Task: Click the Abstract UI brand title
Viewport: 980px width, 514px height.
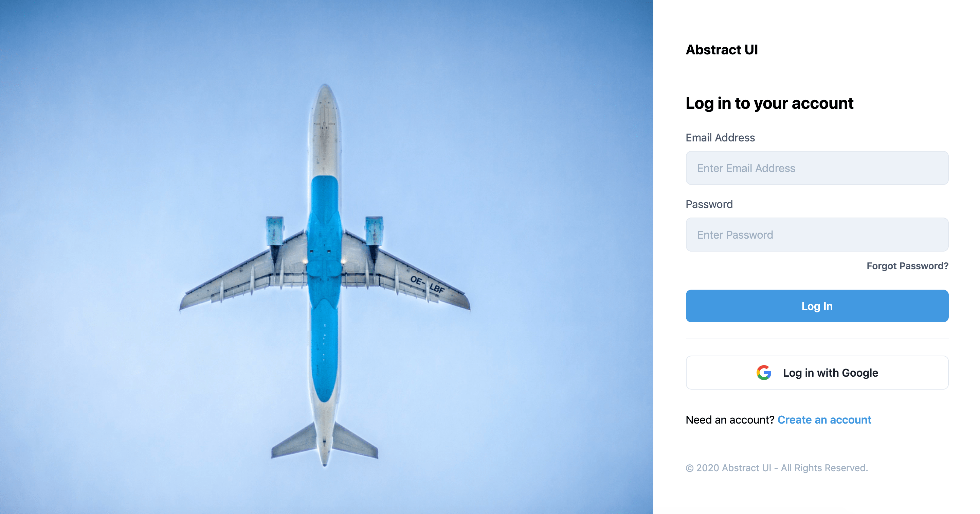Action: (722, 50)
